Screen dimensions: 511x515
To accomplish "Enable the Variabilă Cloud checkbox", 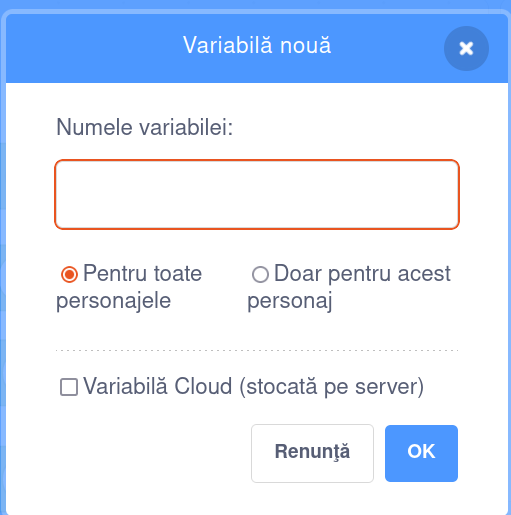I will pyautogui.click(x=69, y=387).
